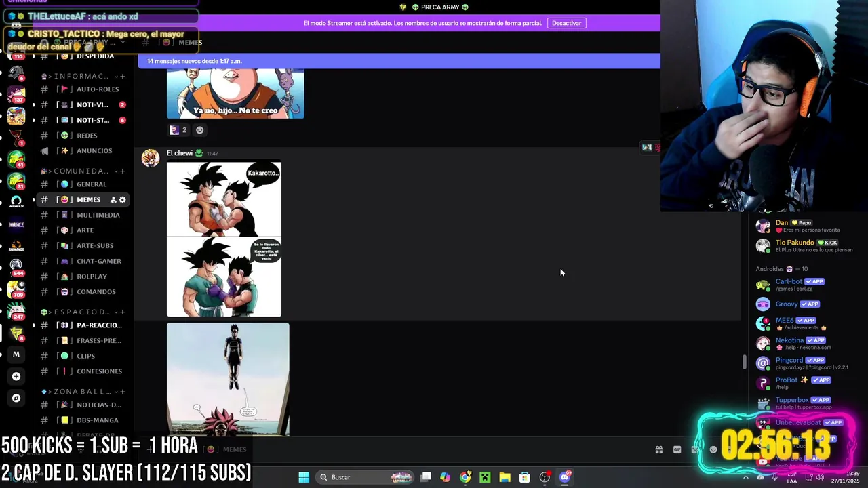Click El chewi username in chat
Screen dimensions: 868x488
pos(180,153)
